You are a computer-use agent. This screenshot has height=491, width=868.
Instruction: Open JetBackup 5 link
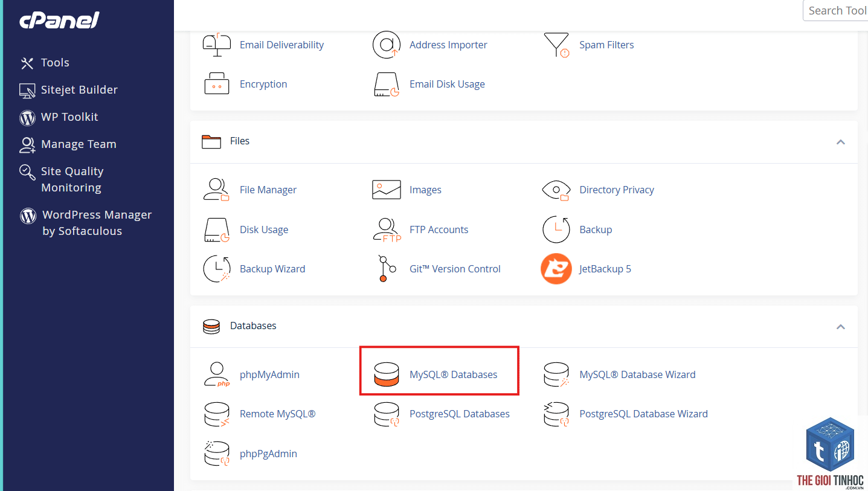coord(605,269)
